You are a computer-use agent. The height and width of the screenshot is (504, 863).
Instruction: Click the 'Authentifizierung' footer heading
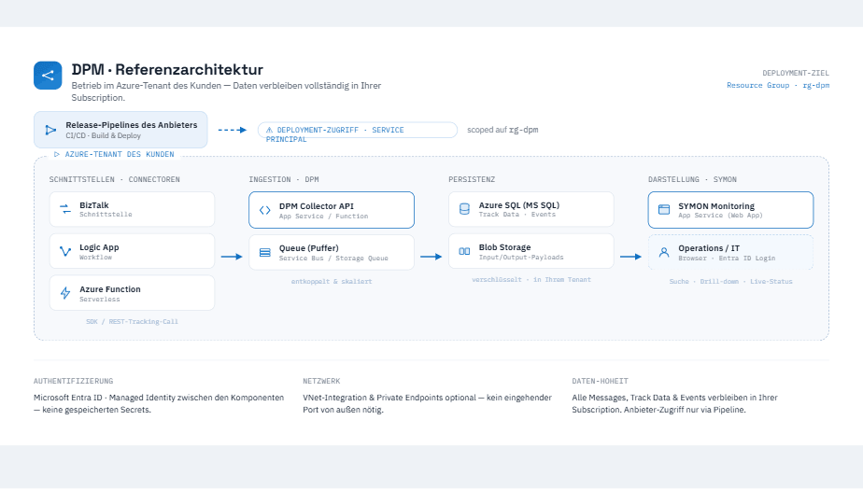[x=73, y=381]
